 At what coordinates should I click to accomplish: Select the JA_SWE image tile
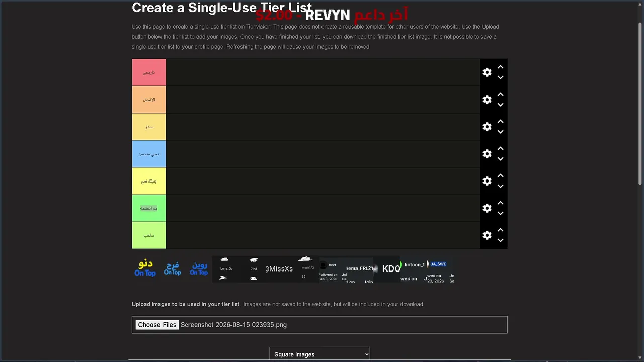[x=440, y=269]
